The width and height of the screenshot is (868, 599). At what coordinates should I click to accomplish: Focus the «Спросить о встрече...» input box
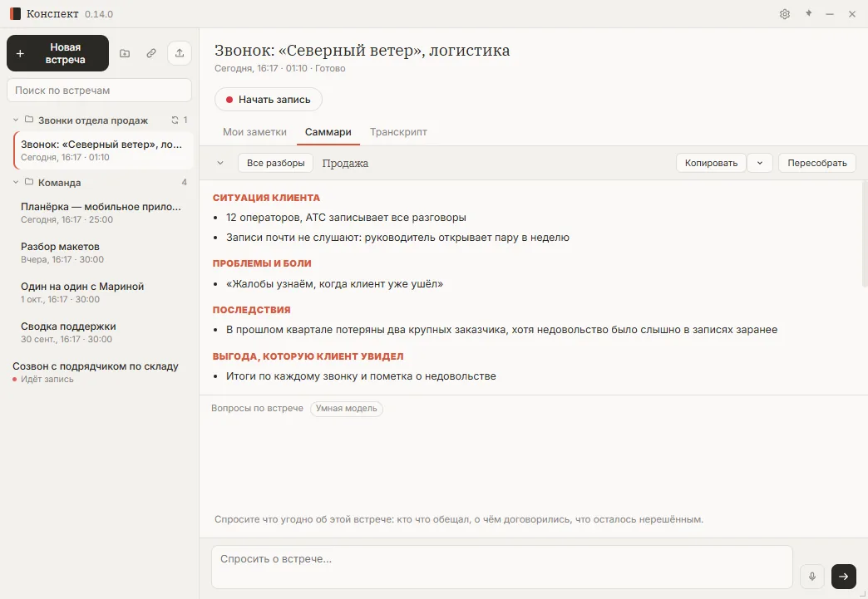tap(502, 567)
